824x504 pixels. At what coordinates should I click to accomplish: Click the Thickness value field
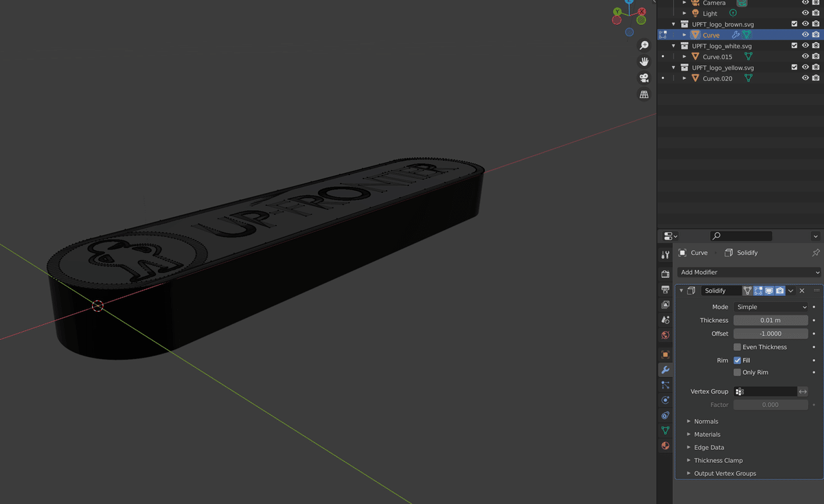pos(770,320)
